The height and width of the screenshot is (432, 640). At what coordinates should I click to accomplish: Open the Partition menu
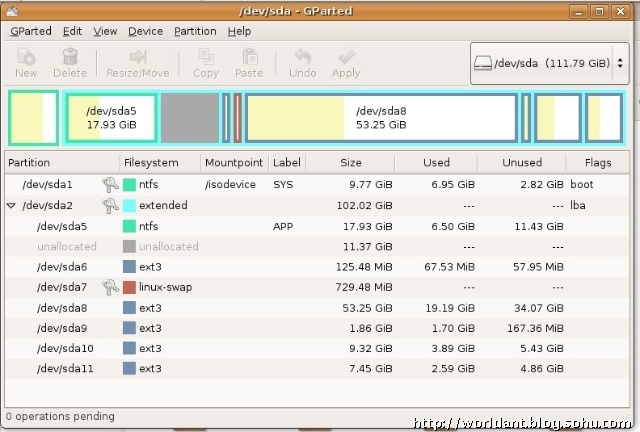coord(195,31)
